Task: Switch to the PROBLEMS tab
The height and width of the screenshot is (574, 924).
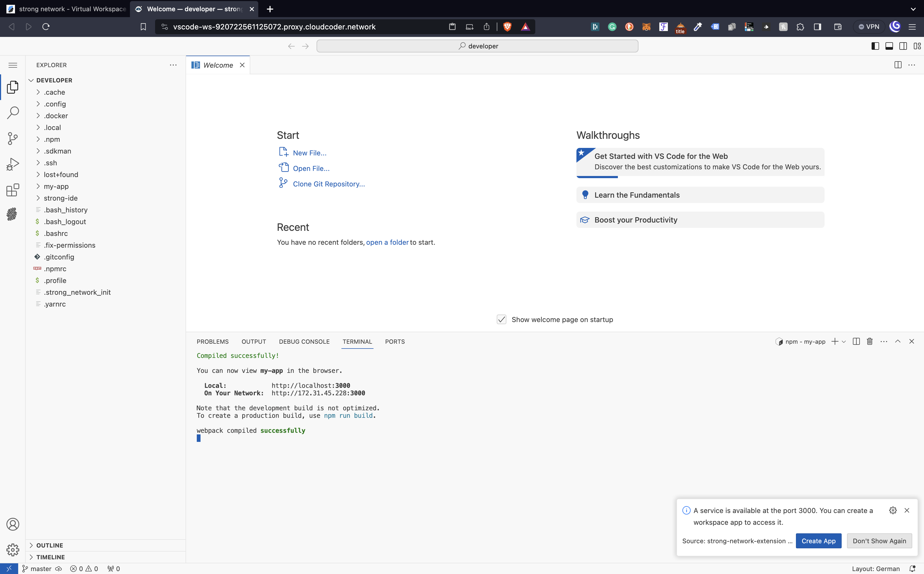Action: 212,341
